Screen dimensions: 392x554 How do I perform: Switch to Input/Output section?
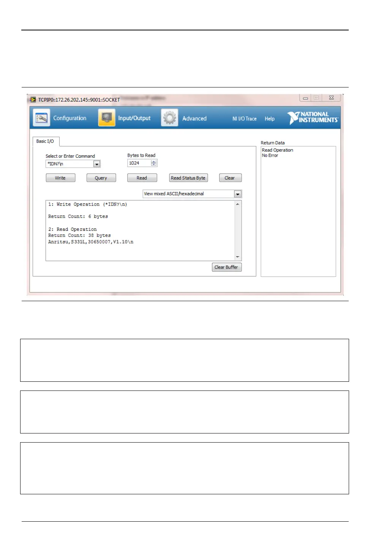pyautogui.click(x=134, y=118)
